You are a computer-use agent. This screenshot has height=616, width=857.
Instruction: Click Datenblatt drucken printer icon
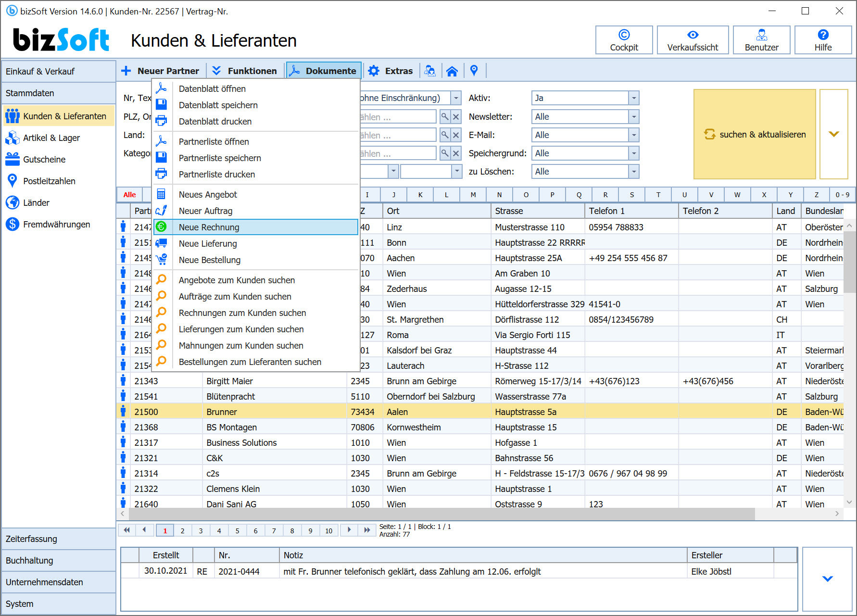coord(162,121)
